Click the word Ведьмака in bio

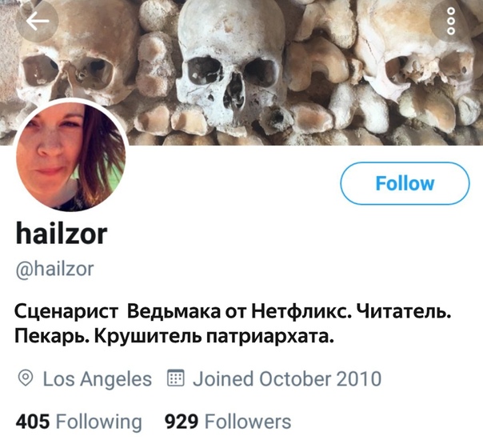pyautogui.click(x=174, y=311)
